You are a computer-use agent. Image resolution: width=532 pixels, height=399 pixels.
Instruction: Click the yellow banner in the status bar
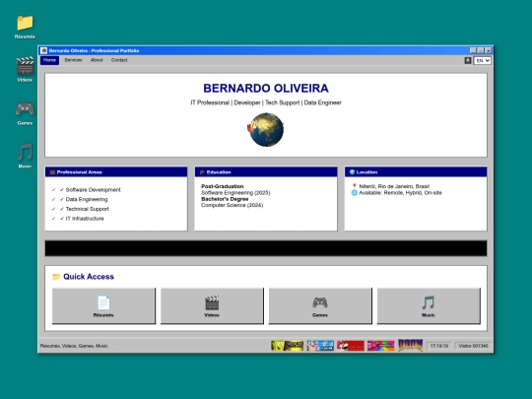(x=287, y=346)
